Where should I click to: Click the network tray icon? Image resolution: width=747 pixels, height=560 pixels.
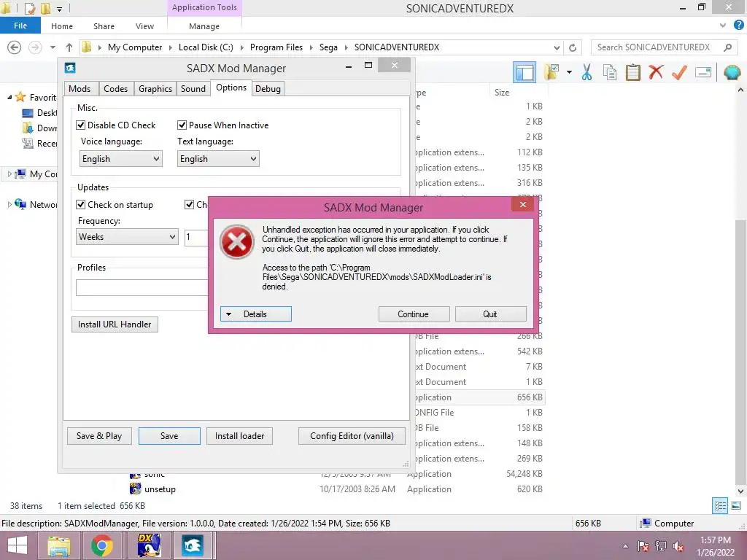pyautogui.click(x=661, y=547)
